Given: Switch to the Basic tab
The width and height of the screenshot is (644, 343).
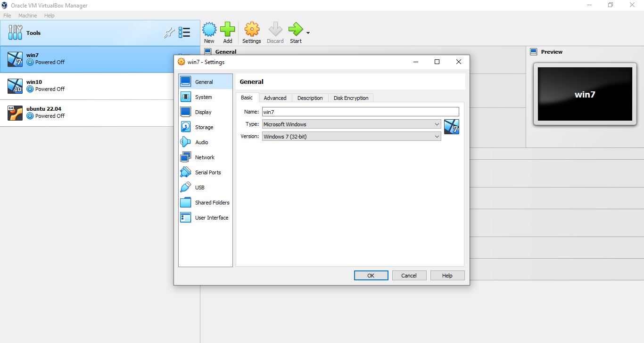Looking at the screenshot, I should click(x=247, y=98).
